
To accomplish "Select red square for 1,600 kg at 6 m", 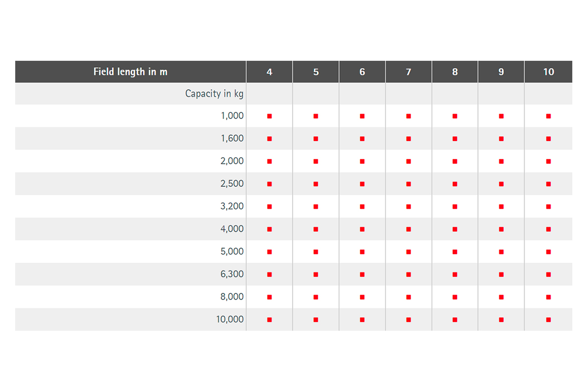I will pyautogui.click(x=362, y=139).
